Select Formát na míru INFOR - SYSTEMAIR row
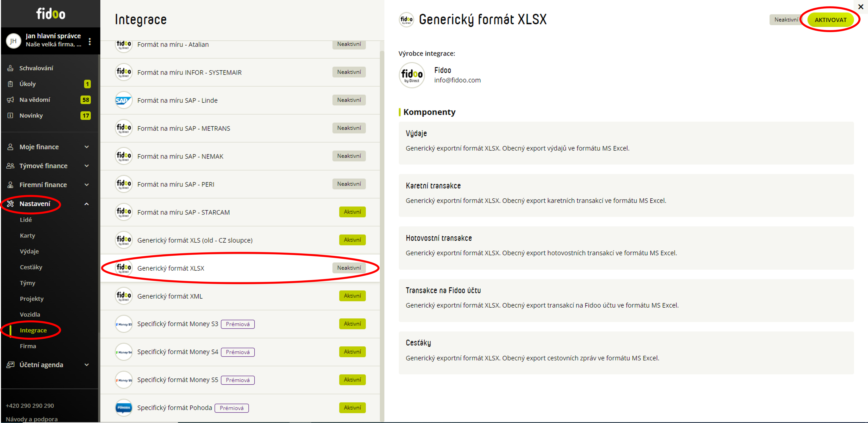Viewport: 868px width, 423px height. pyautogui.click(x=240, y=72)
